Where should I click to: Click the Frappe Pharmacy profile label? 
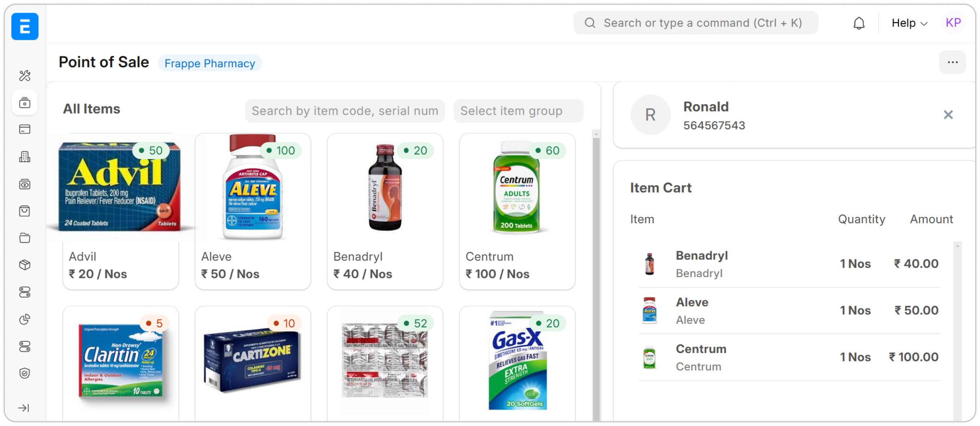(210, 63)
